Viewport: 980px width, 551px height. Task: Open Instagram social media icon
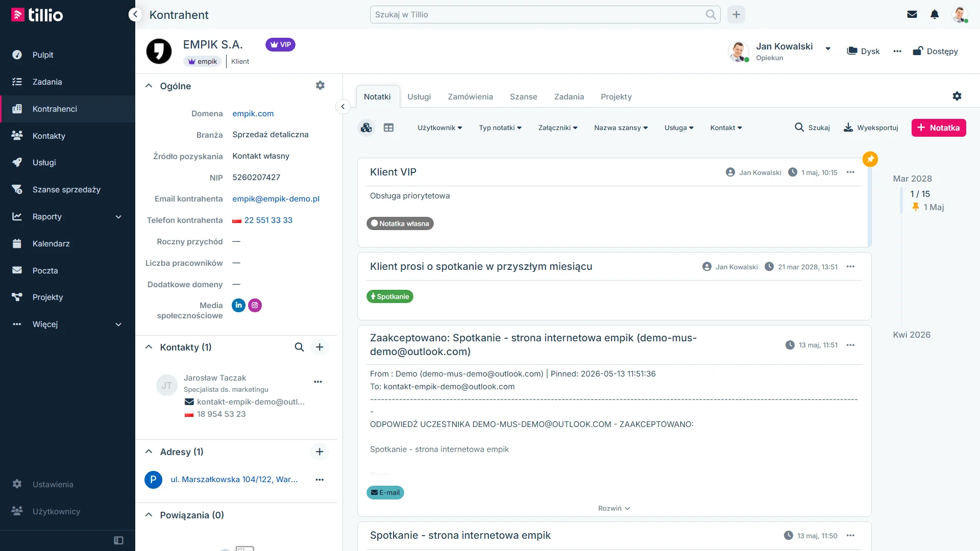pyautogui.click(x=255, y=305)
